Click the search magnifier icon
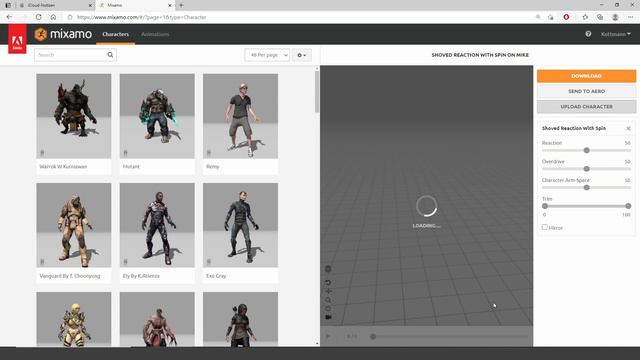 (110, 55)
